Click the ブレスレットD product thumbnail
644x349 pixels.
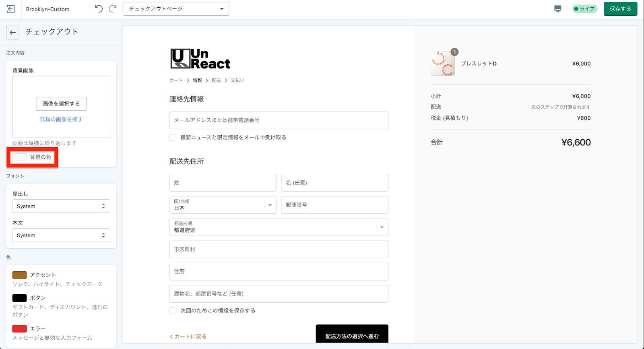pyautogui.click(x=443, y=64)
